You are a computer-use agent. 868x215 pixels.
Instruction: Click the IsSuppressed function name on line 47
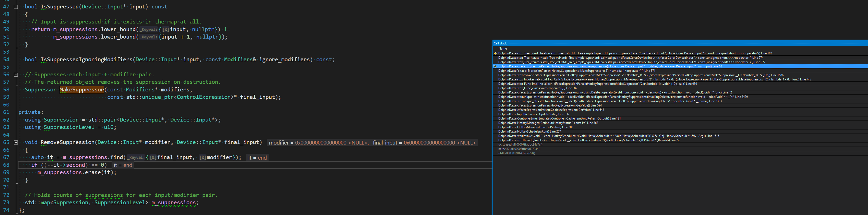coord(59,7)
